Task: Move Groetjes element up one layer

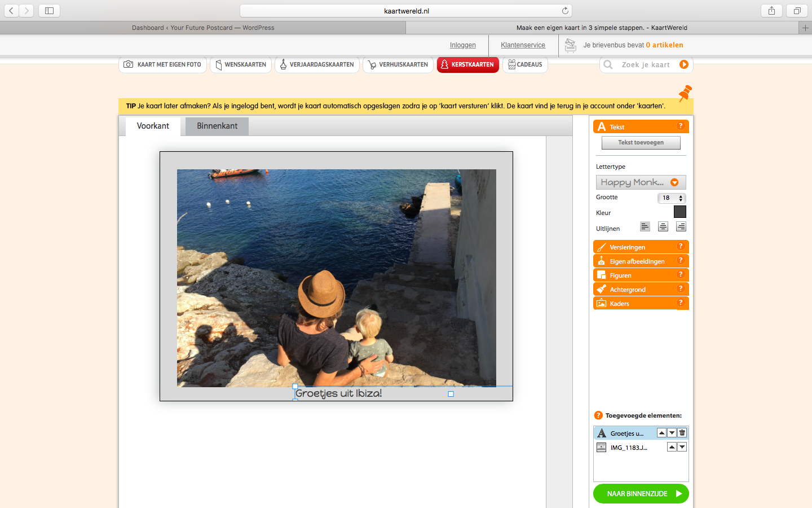Action: (662, 433)
